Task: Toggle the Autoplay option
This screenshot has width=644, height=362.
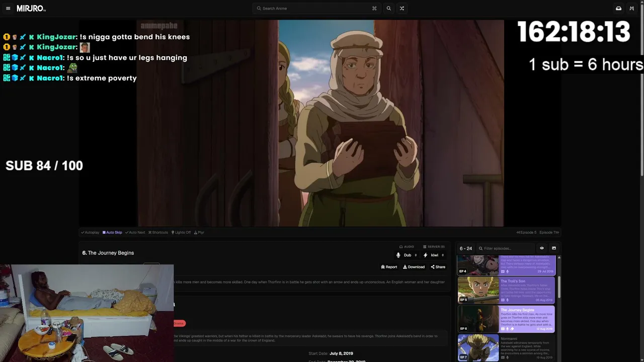Action: [x=90, y=232]
